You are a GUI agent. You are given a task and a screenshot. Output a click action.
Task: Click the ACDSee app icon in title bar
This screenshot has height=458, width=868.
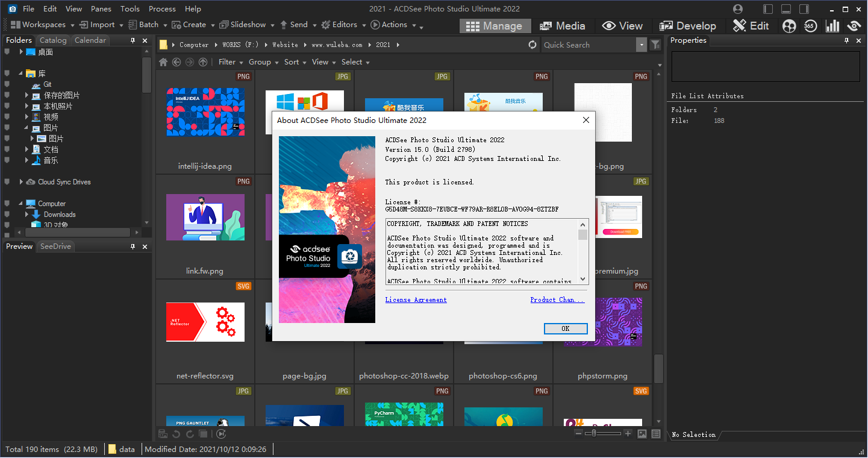coord(12,9)
